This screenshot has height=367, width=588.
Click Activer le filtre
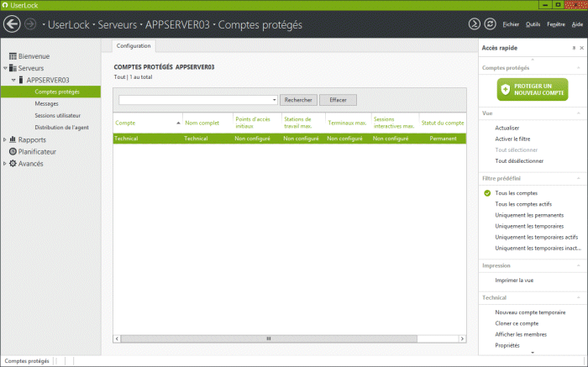(x=512, y=139)
